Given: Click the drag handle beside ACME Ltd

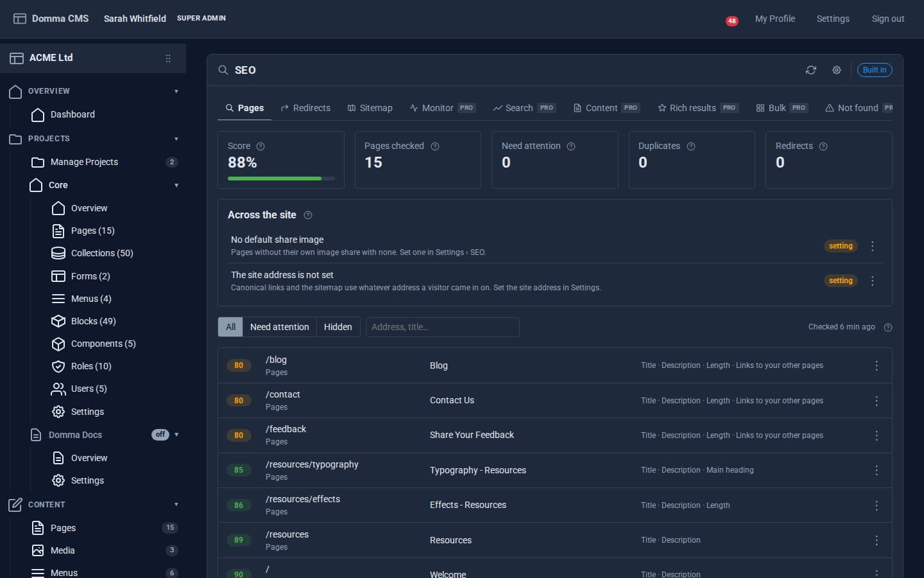Looking at the screenshot, I should pyautogui.click(x=168, y=58).
